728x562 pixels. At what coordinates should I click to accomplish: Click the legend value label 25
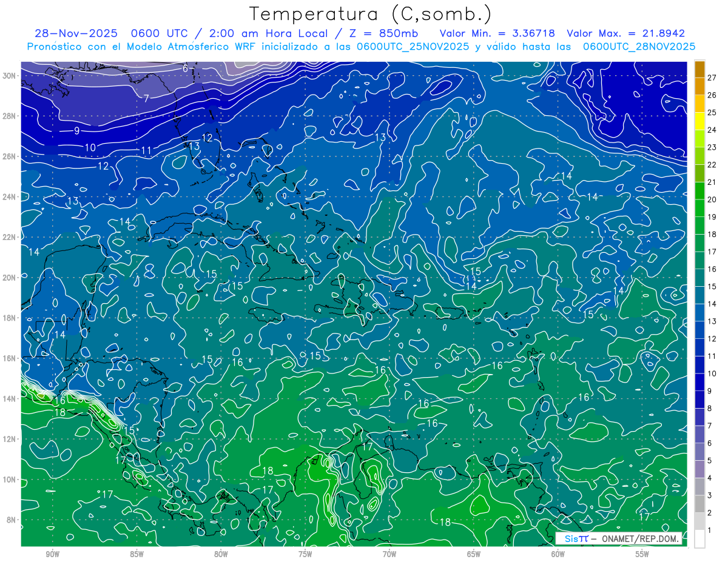(712, 112)
